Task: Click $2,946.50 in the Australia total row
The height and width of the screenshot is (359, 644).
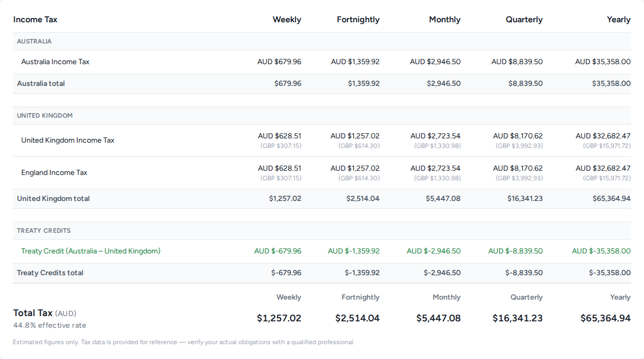Action: (x=444, y=84)
